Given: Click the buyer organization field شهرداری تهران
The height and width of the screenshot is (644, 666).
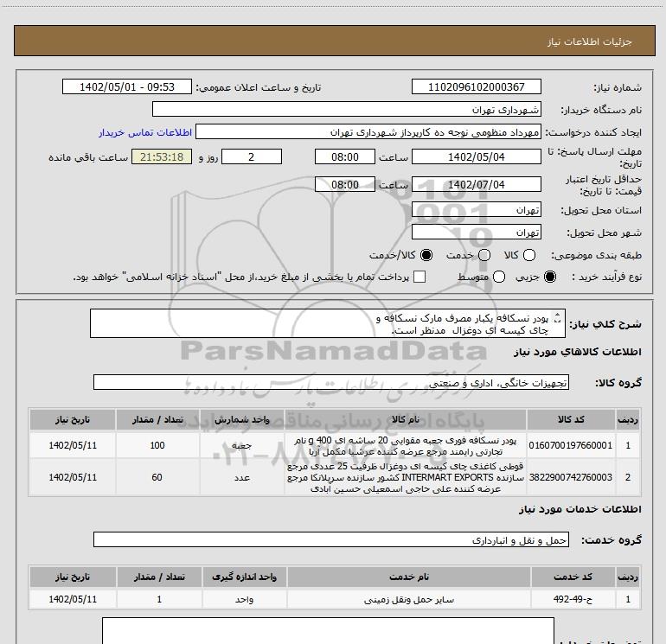Looking at the screenshot, I should 347,110.
